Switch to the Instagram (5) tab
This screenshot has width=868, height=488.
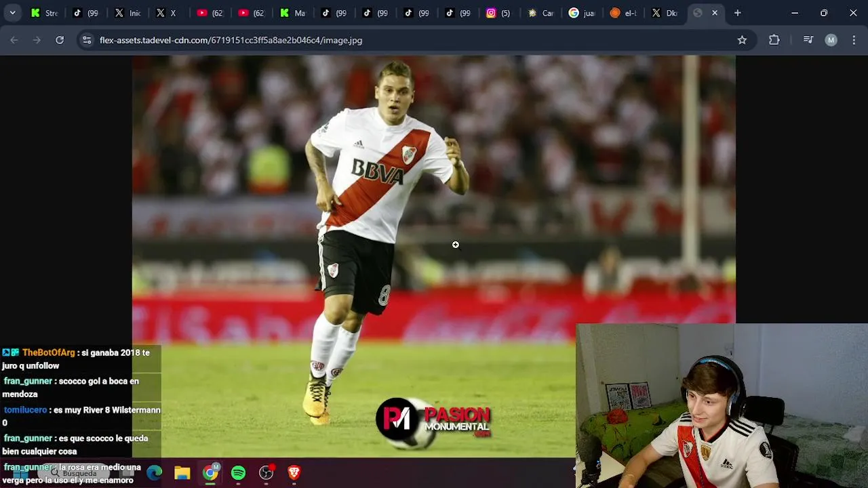click(x=498, y=13)
